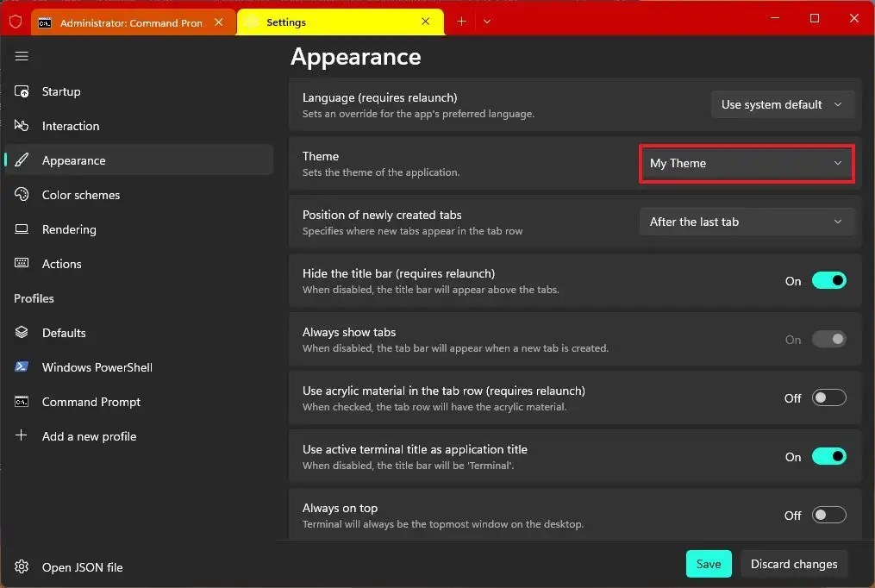The width and height of the screenshot is (875, 588).
Task: Disable hiding the title bar
Action: [828, 280]
